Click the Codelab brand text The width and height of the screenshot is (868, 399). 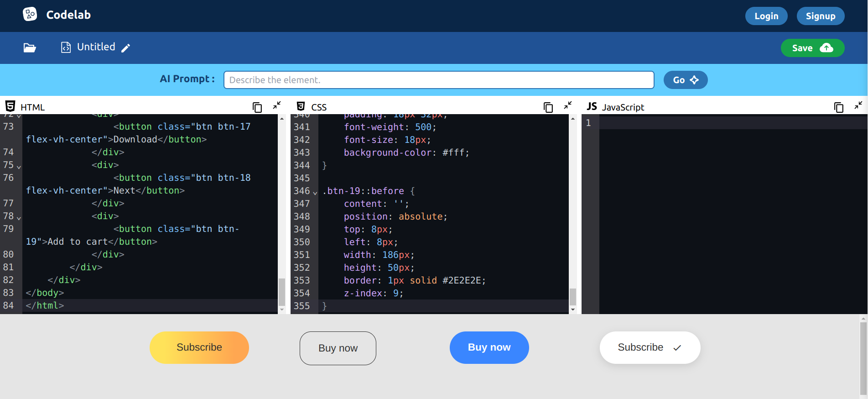(x=68, y=15)
